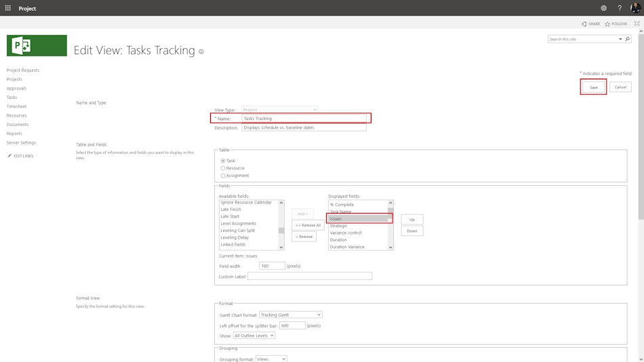The height and width of the screenshot is (362, 644).
Task: Click the Cancel button
Action: coord(620,87)
